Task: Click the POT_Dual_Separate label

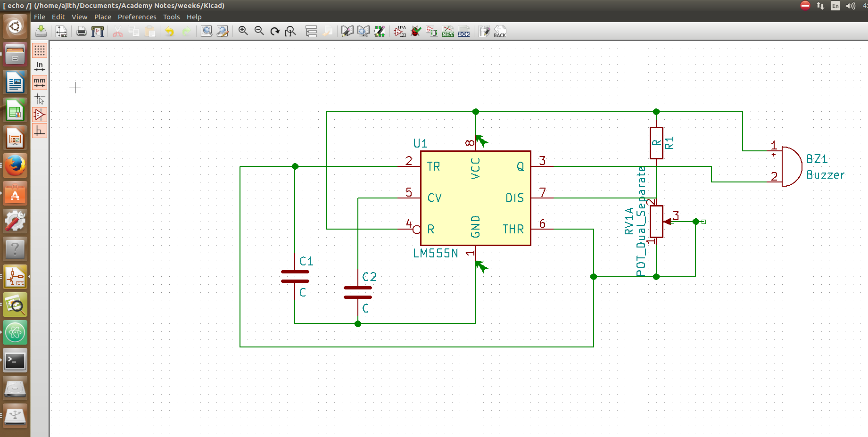Action: click(x=641, y=221)
